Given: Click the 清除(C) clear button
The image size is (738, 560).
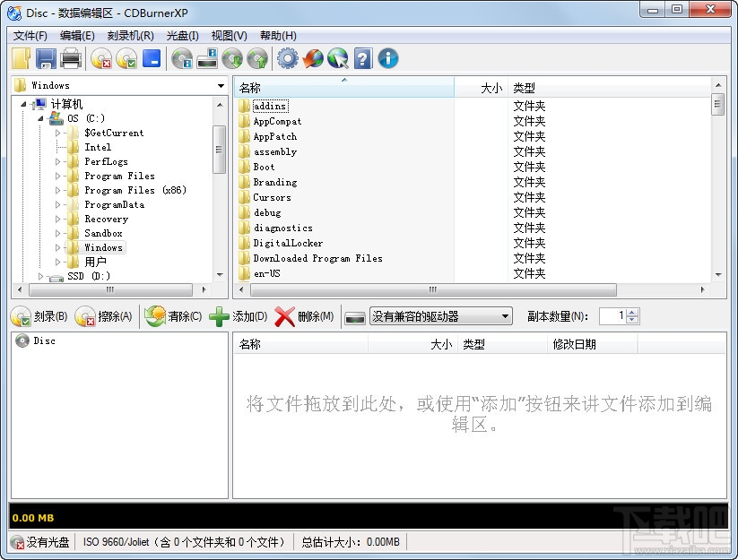Looking at the screenshot, I should pyautogui.click(x=173, y=316).
